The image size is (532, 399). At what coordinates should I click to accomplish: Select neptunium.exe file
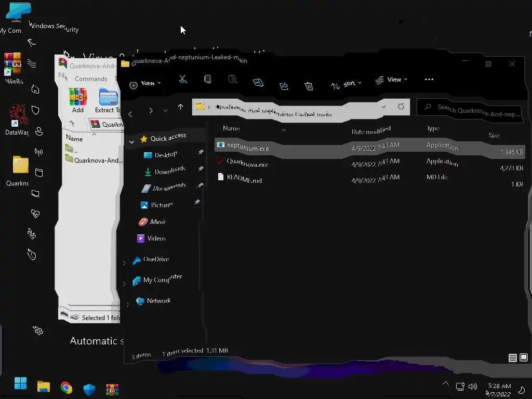[x=370, y=148]
